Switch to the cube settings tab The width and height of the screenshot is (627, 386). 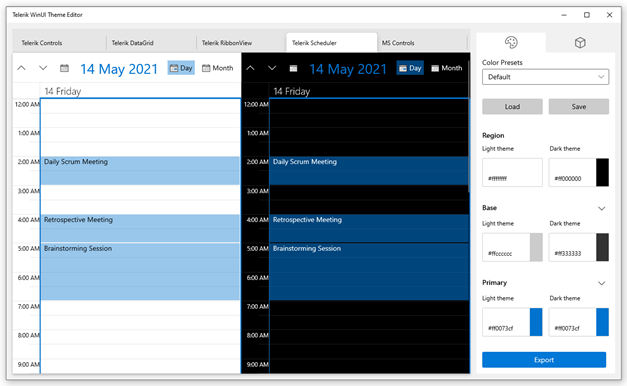point(580,42)
